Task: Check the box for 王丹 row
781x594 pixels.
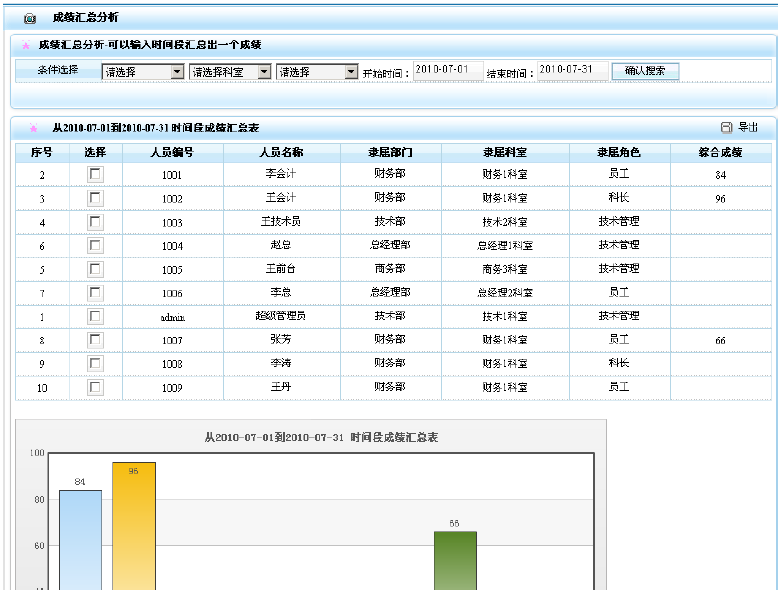Action: (95, 387)
